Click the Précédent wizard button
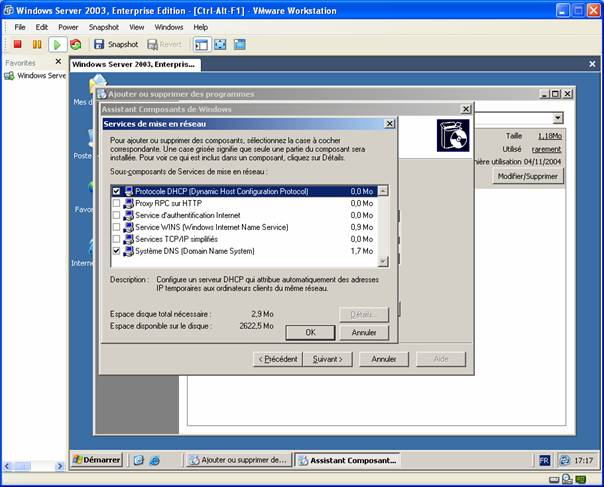This screenshot has height=487, width=604. coord(278,359)
